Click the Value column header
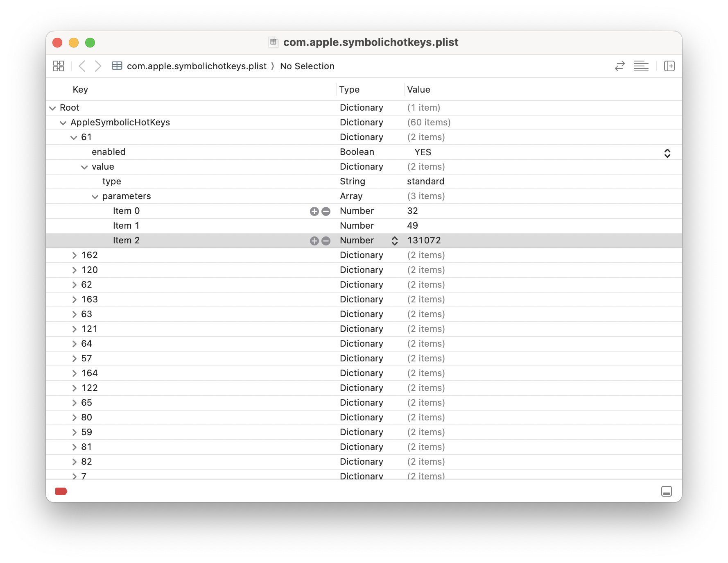728x563 pixels. pyautogui.click(x=418, y=89)
